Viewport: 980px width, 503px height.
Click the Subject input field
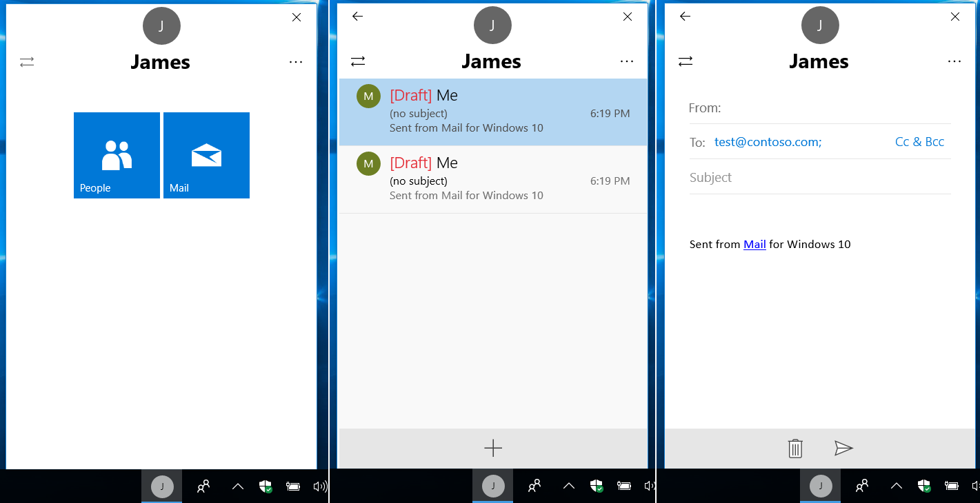click(x=820, y=177)
